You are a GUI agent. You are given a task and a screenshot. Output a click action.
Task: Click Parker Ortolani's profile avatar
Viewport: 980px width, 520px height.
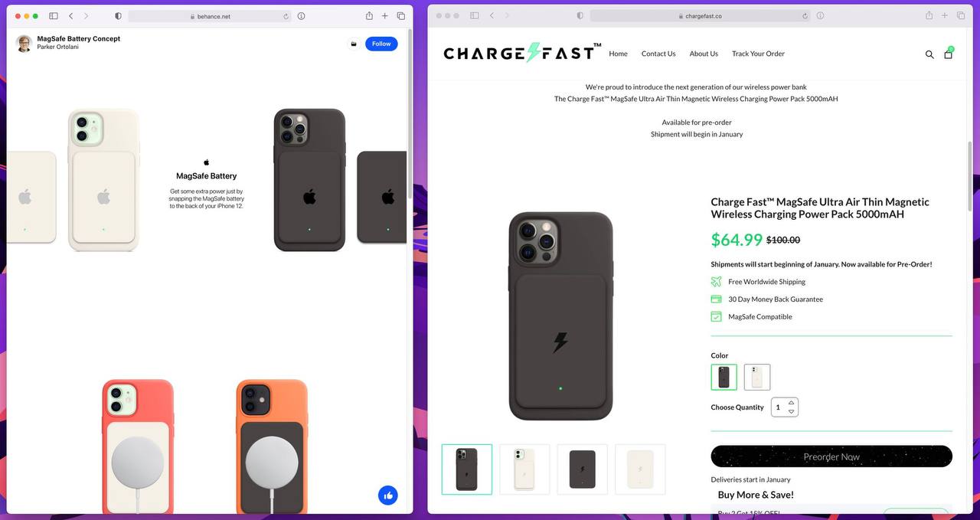click(x=24, y=43)
